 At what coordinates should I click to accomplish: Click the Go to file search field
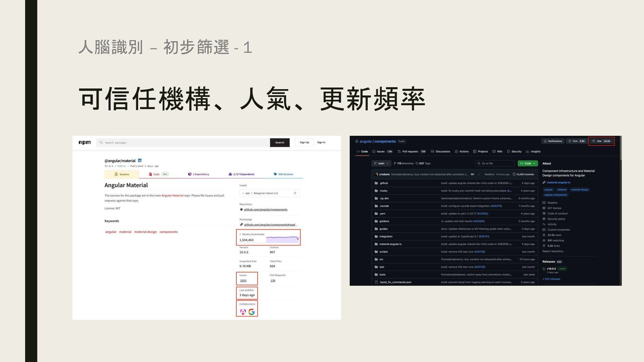(x=495, y=164)
